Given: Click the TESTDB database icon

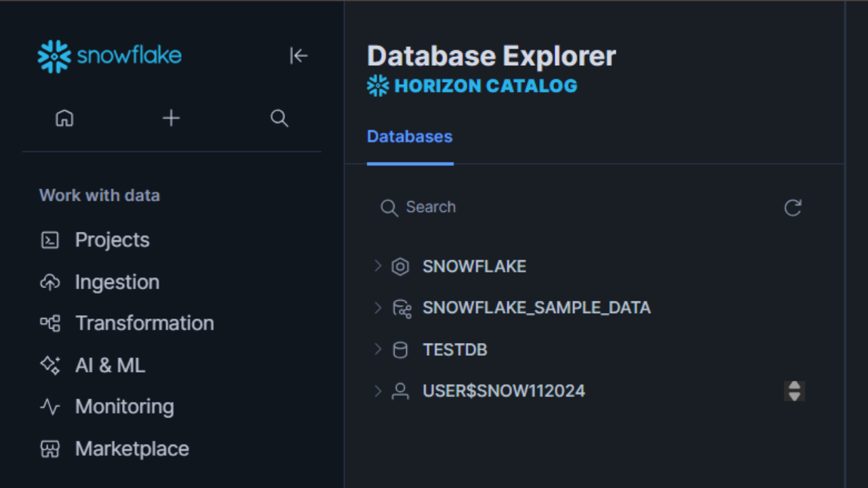Looking at the screenshot, I should [x=401, y=350].
